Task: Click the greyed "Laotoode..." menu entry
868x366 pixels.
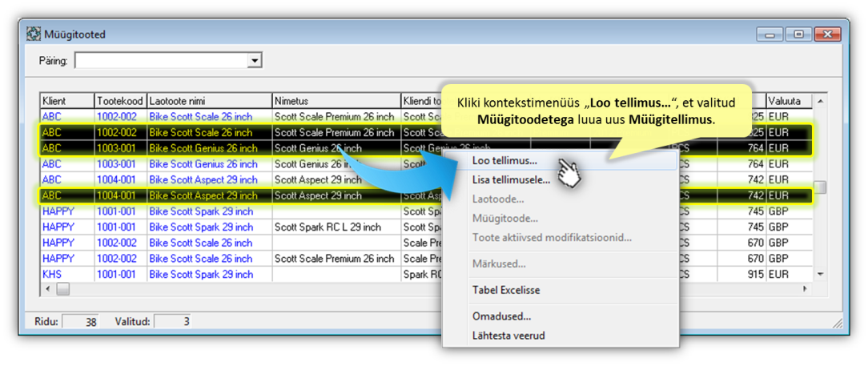Action: [x=498, y=199]
